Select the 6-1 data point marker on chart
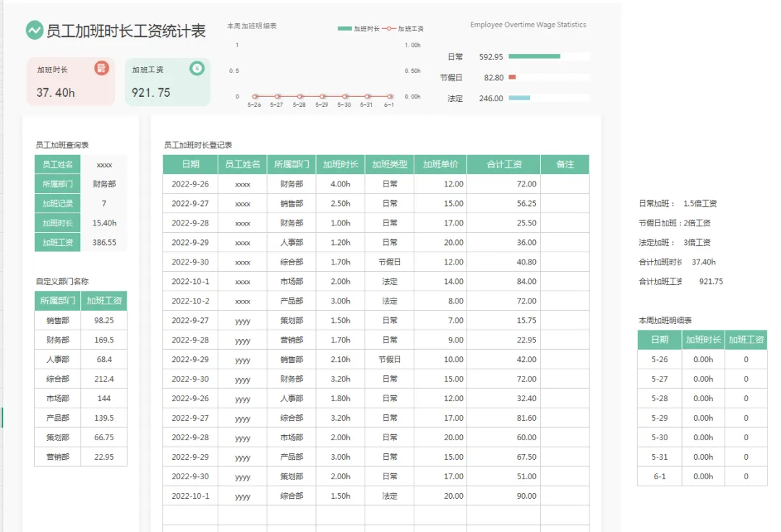Viewport: 781px width, 532px height. pos(390,97)
